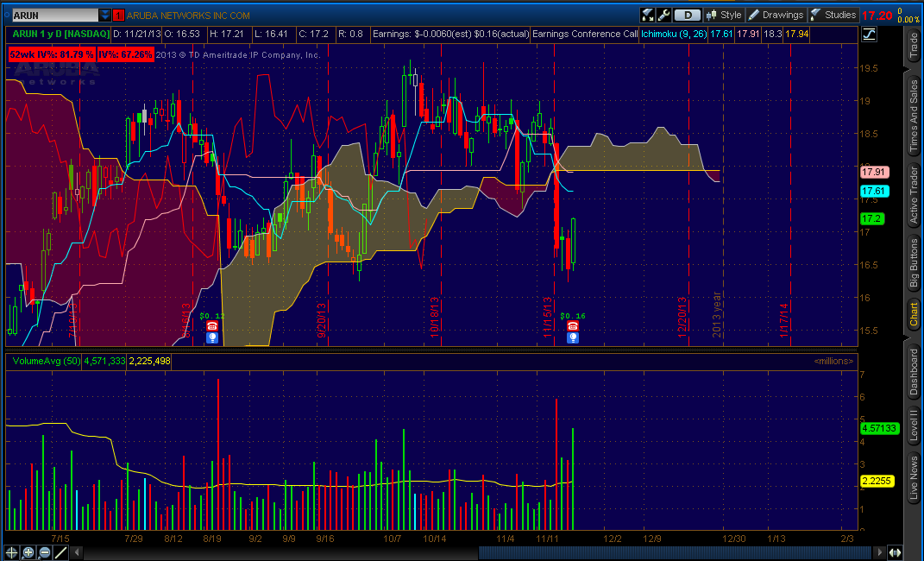Click the ARUN symbol input field
Viewport: 924px width, 561px height.
[x=55, y=16]
